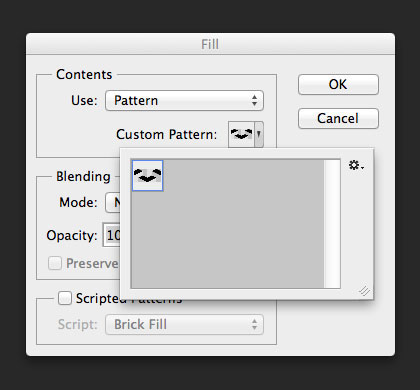This screenshot has height=390, width=420.
Task: Click the picker's resize grip corner
Action: tap(364, 291)
